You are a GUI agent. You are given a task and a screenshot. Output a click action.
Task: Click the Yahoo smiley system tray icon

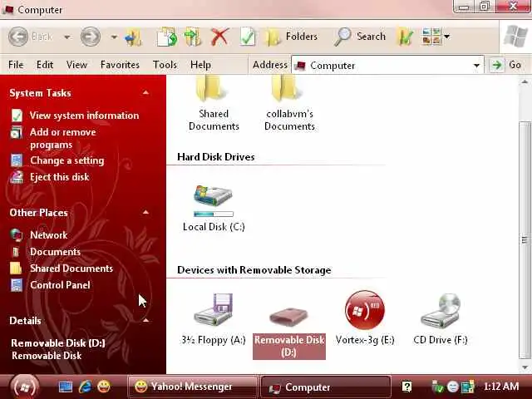coord(452,387)
